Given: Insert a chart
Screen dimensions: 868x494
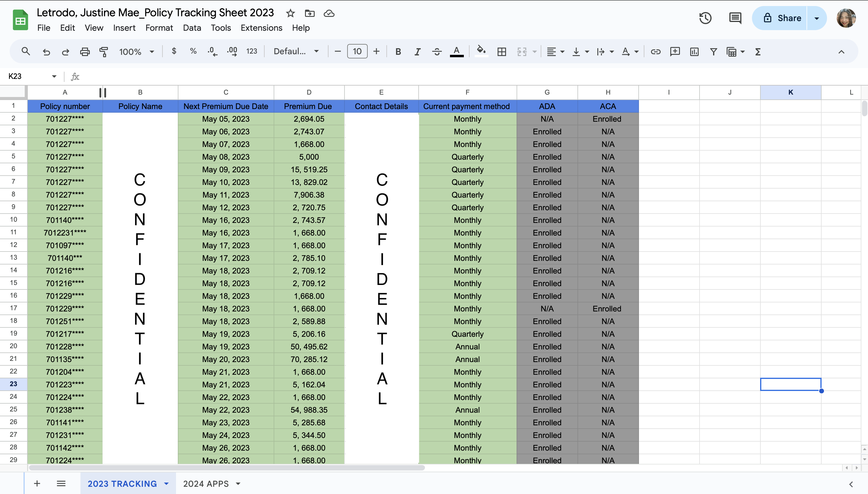Looking at the screenshot, I should [x=694, y=52].
